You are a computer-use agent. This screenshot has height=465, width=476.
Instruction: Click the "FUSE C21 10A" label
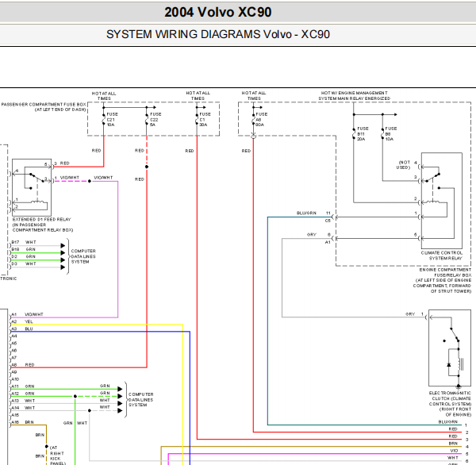[111, 119]
